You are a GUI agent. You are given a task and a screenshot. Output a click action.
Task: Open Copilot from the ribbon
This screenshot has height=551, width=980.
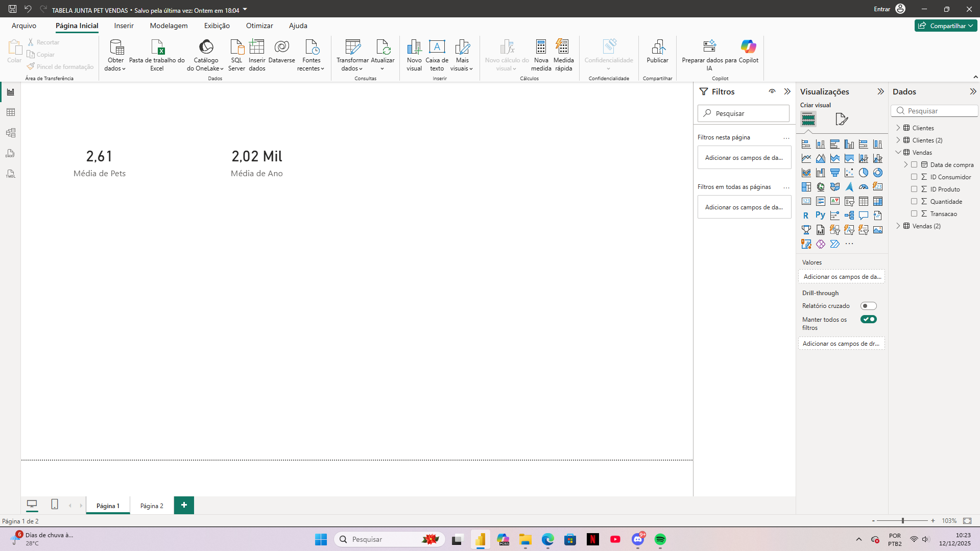coord(748,52)
